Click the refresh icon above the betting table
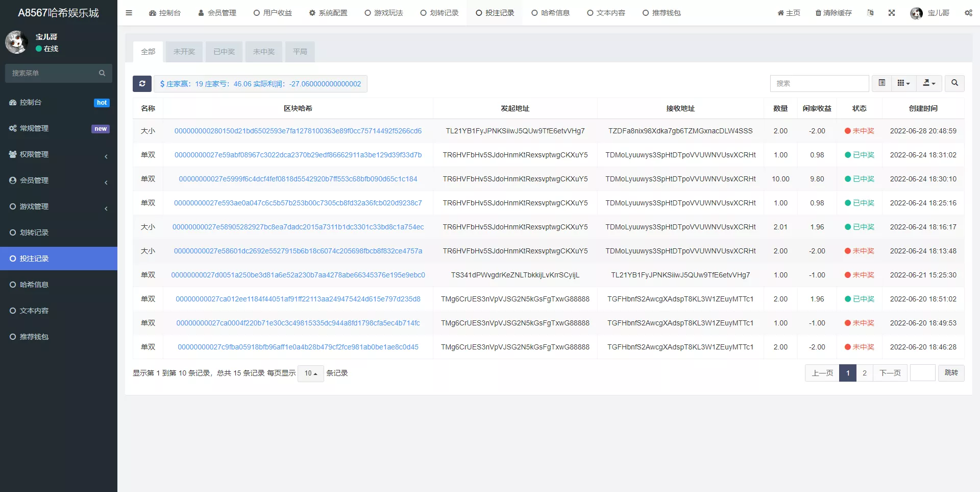 tap(142, 83)
